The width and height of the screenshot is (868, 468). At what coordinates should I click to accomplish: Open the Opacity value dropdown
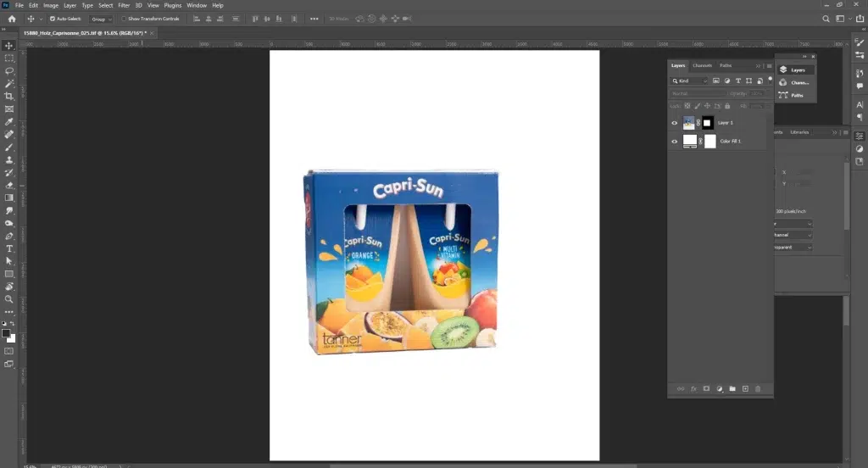pos(757,93)
